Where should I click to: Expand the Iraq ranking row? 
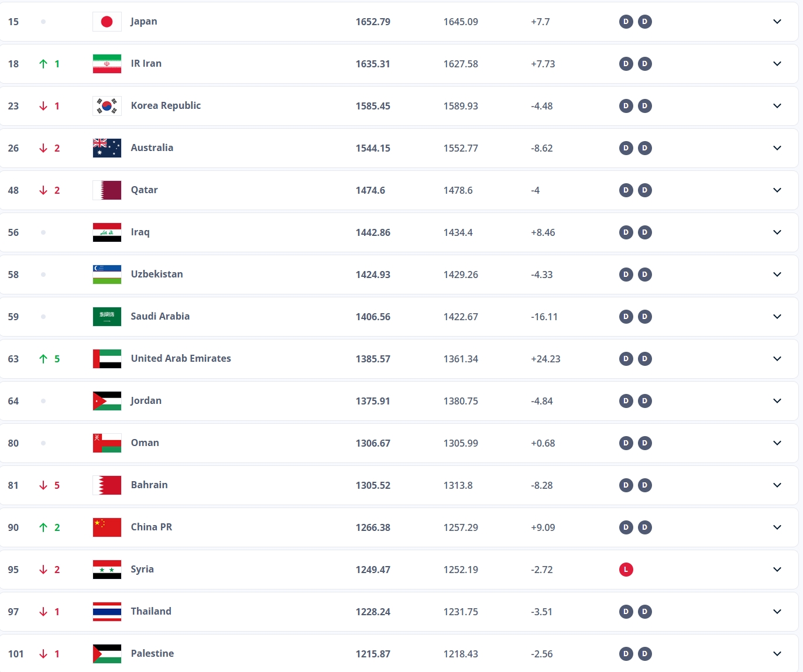coord(777,232)
